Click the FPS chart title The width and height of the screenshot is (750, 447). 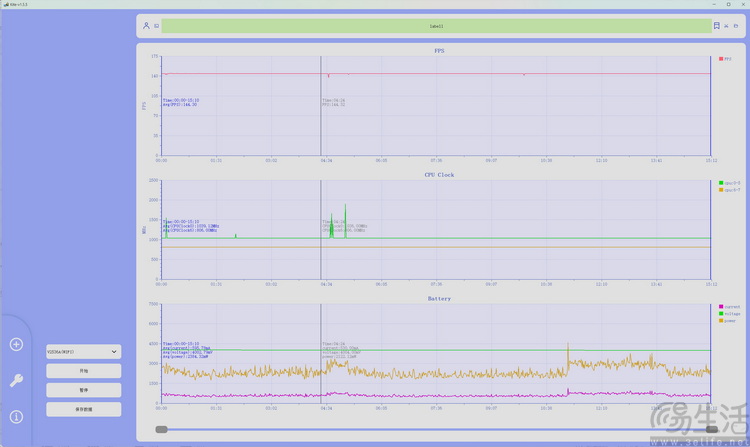tap(439, 51)
